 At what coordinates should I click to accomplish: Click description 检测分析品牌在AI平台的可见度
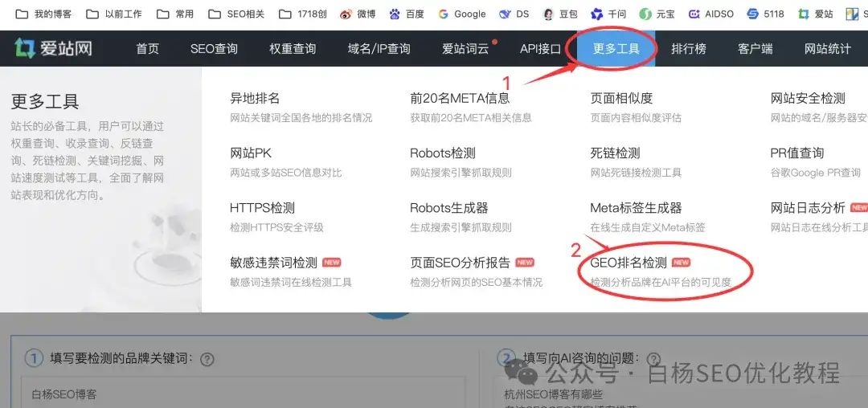[x=661, y=282]
